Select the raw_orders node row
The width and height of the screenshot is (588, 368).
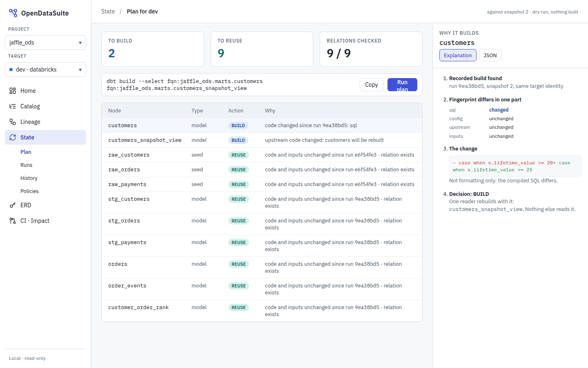(x=262, y=170)
